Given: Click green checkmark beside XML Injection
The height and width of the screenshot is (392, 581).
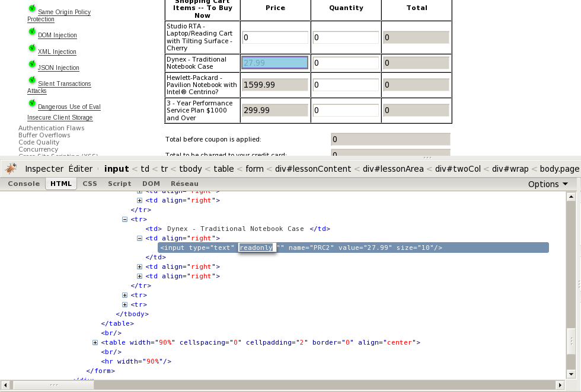Looking at the screenshot, I should 32,48.
